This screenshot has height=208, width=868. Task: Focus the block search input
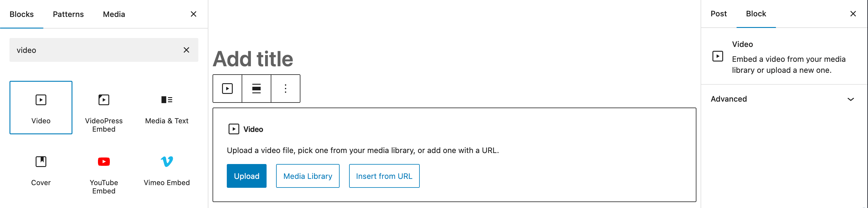(94, 50)
